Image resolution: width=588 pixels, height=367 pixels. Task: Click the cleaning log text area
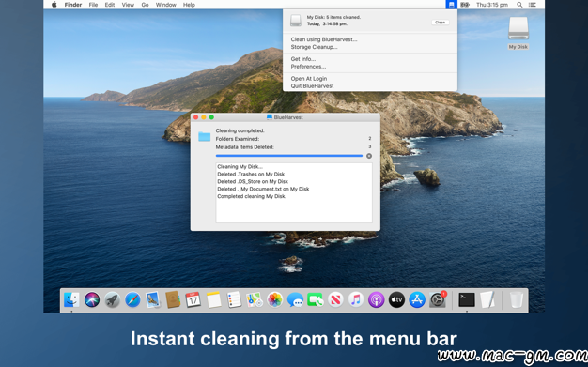point(294,192)
